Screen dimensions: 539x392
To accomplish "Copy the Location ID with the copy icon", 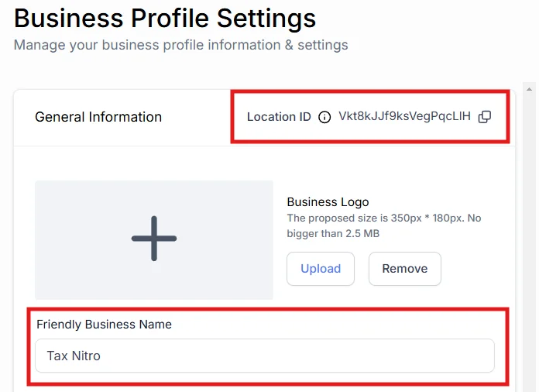I will [x=485, y=117].
